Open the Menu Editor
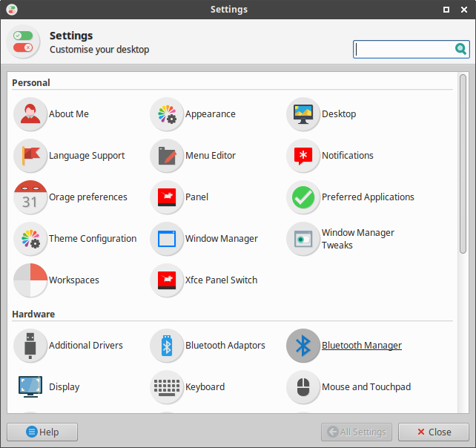Viewport: 476px width, 448px height. [x=167, y=156]
